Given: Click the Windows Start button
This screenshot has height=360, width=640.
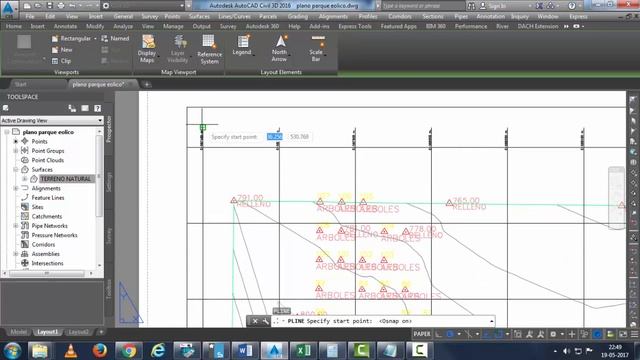Looking at the screenshot, I should point(12,351).
